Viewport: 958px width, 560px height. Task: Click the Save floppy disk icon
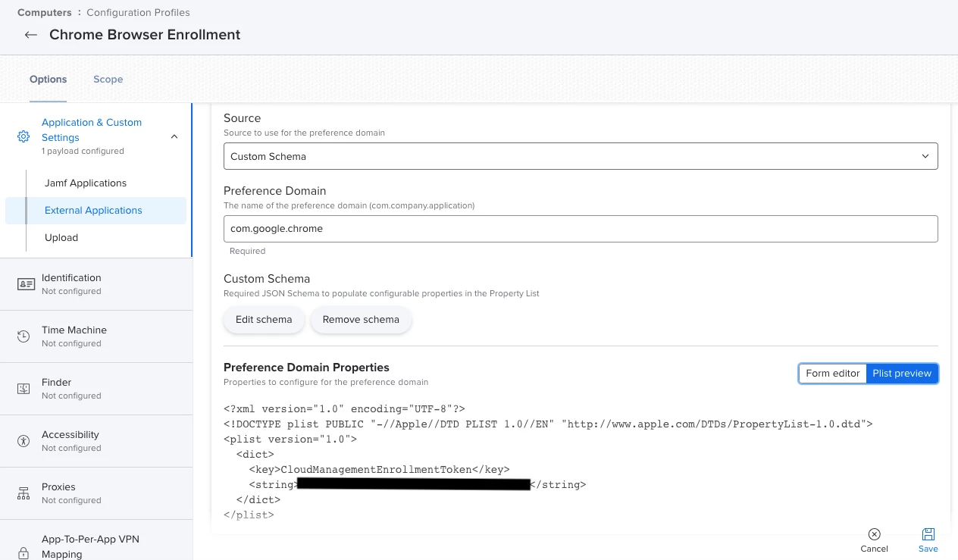[x=928, y=534]
